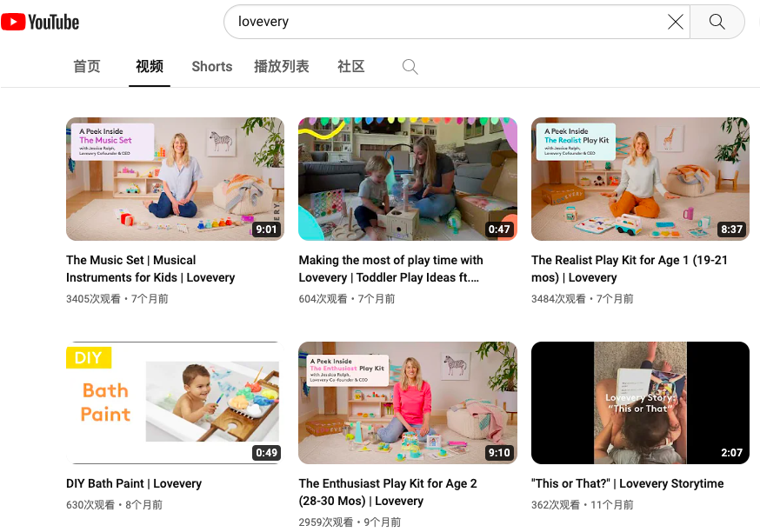Viewport: 760px width, 532px height.
Task: Click the channel search icon beside 社区 tab
Action: (x=410, y=67)
